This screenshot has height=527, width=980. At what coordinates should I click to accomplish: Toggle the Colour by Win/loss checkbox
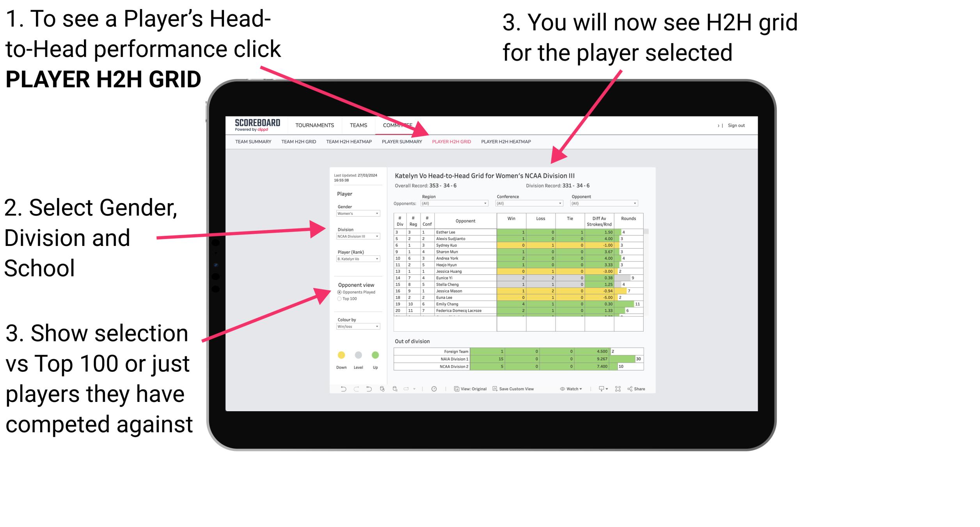[359, 327]
